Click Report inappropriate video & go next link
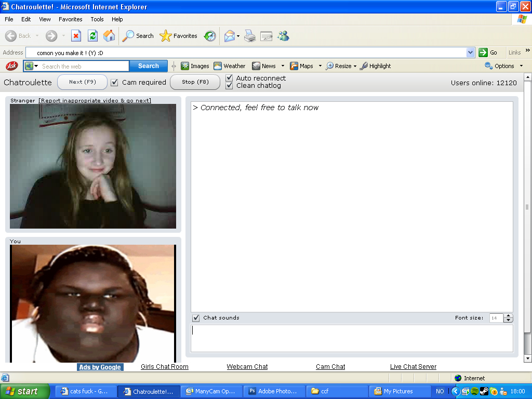The image size is (532, 399). [95, 100]
